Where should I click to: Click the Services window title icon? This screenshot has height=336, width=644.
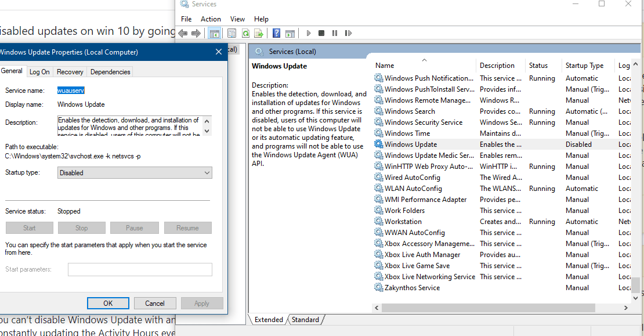(184, 3)
